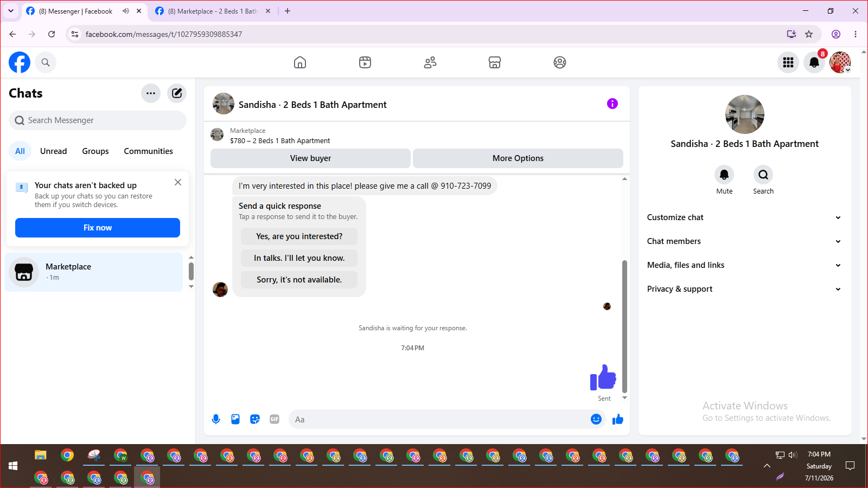Open File Explorer from the taskbar
This screenshot has height=488, width=868.
pyautogui.click(x=41, y=455)
